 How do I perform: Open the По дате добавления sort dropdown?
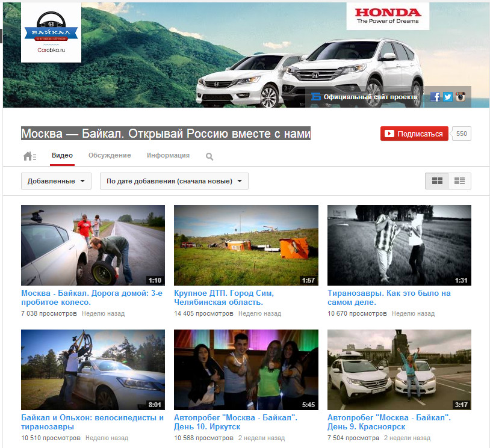point(174,181)
